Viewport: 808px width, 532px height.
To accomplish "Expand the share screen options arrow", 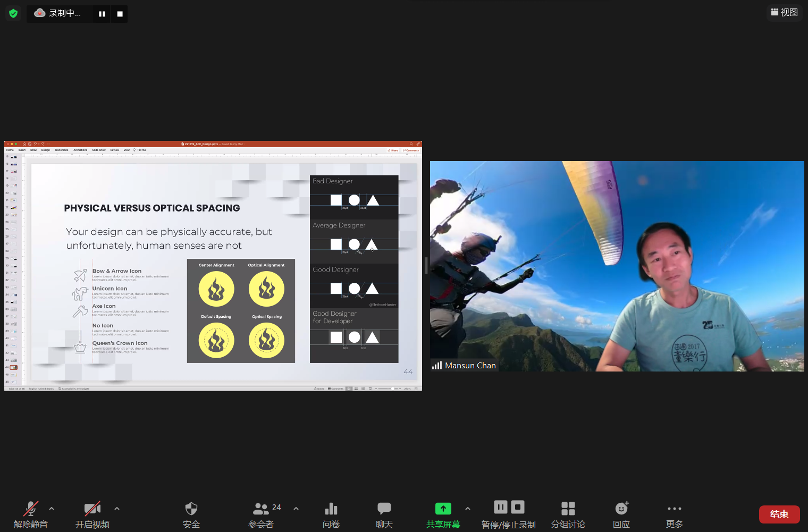I will [x=468, y=509].
